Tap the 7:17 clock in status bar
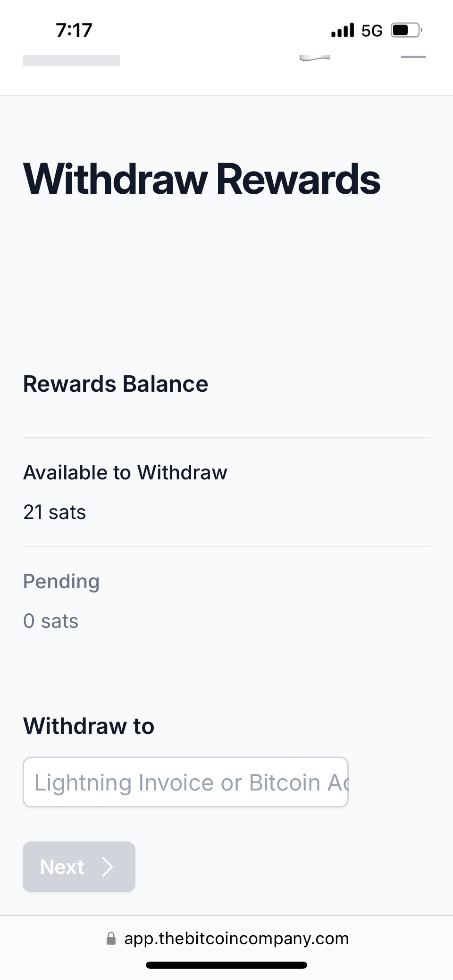The image size is (453, 980). point(74,31)
